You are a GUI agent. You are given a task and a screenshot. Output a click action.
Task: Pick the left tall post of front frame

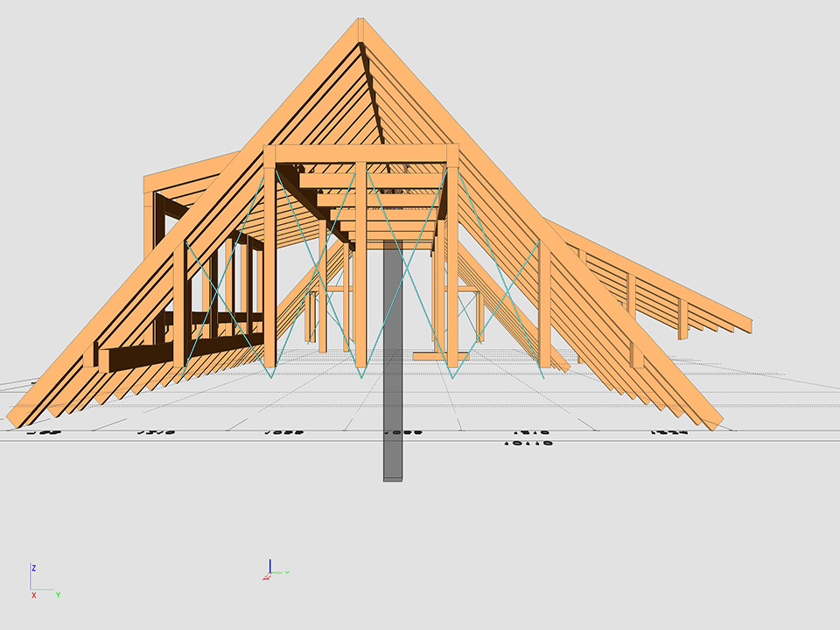click(269, 262)
